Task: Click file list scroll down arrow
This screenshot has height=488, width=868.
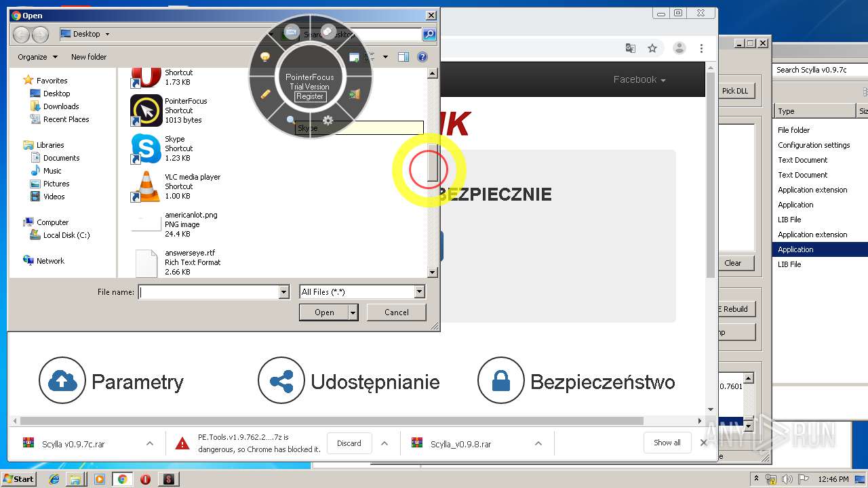Action: coord(433,272)
